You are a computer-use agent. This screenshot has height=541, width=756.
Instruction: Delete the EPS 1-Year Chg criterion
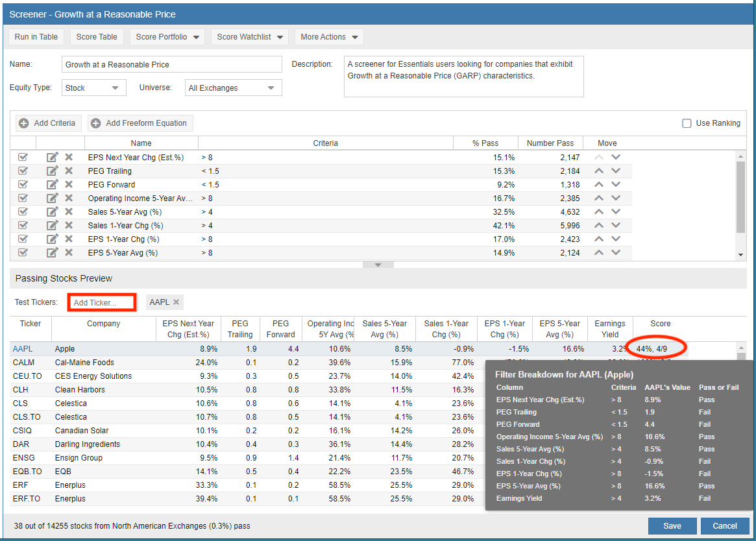69,239
